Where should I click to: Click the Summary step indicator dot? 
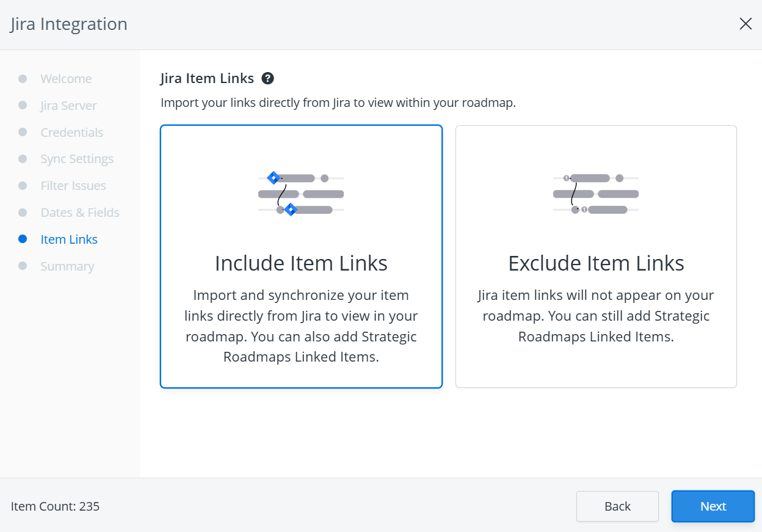(x=23, y=266)
